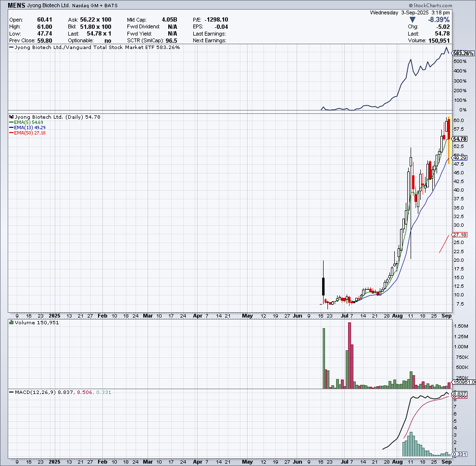Click the P/E value -1298.10

[x=216, y=20]
